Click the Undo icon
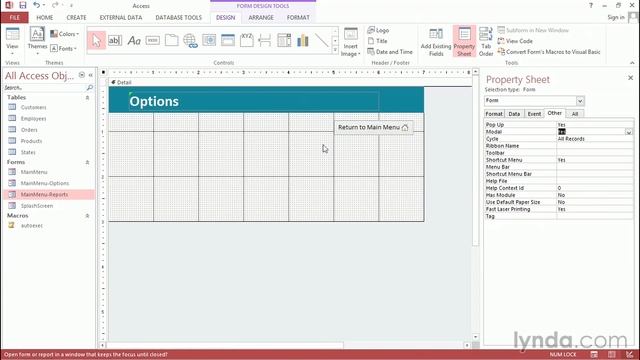Image resolution: width=640 pixels, height=360 pixels. pyautogui.click(x=36, y=5)
